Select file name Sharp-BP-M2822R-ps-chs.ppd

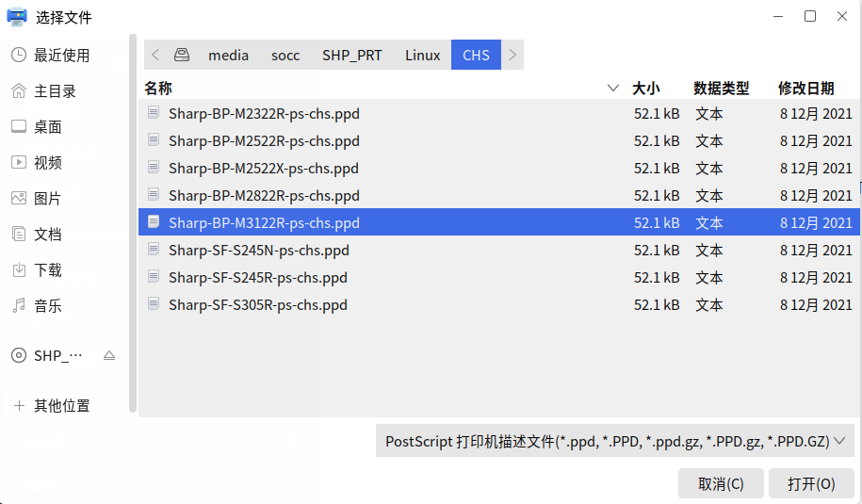click(x=264, y=196)
